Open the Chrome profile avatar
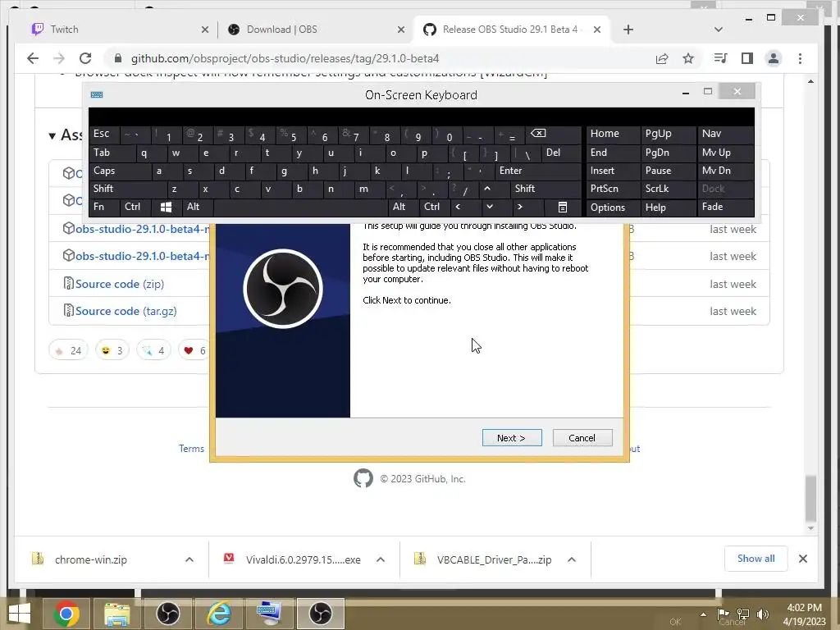Viewport: 840px width, 630px height. pos(773,58)
